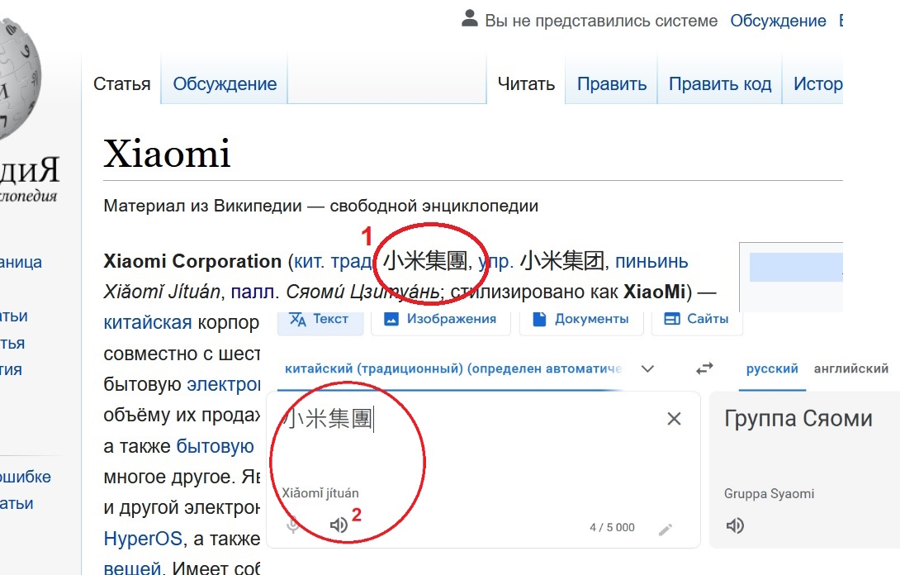Click the microphone voice input icon
924x575 pixels.
point(292,525)
